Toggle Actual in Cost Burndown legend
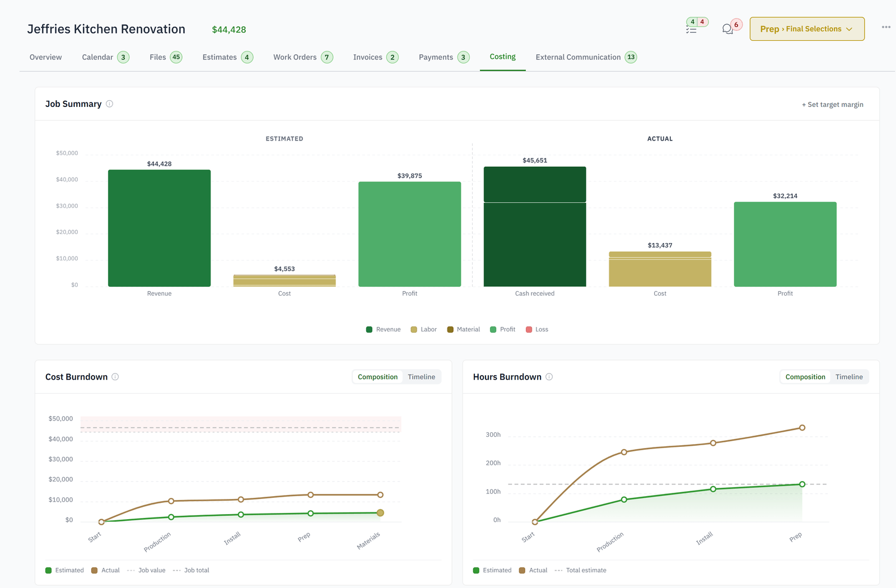The image size is (896, 588). tap(106, 570)
